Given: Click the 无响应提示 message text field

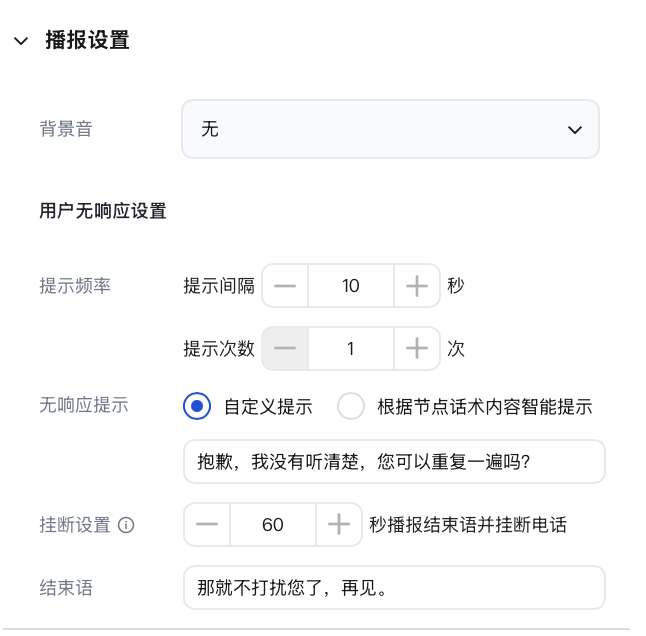Looking at the screenshot, I should [x=394, y=461].
